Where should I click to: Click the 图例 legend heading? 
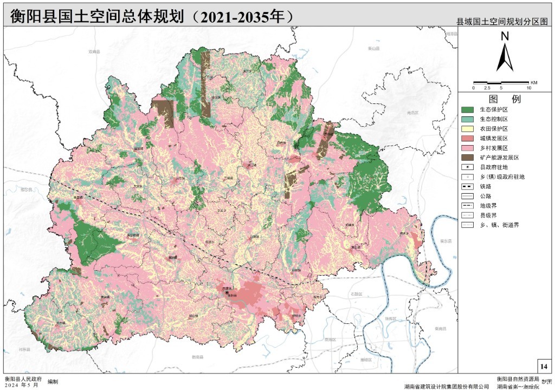click(504, 99)
